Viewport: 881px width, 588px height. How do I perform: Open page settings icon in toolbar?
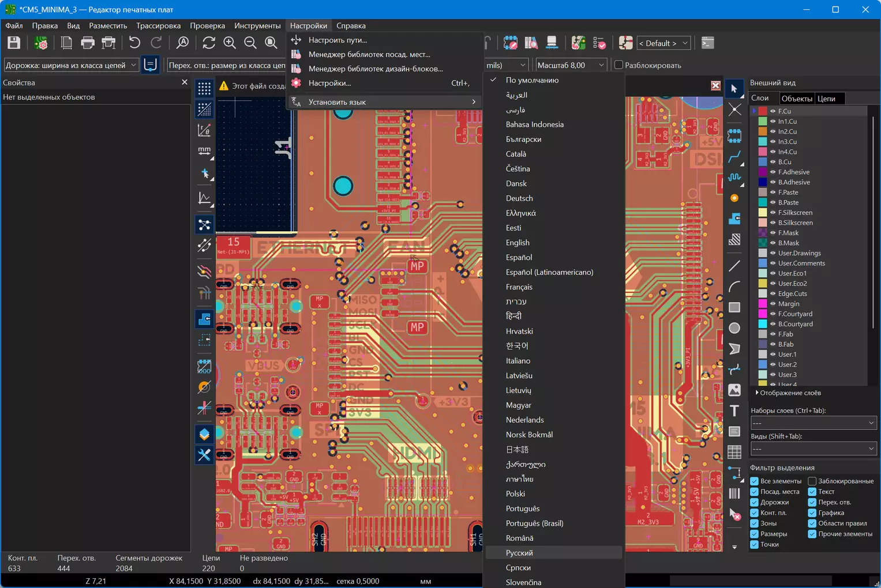66,43
